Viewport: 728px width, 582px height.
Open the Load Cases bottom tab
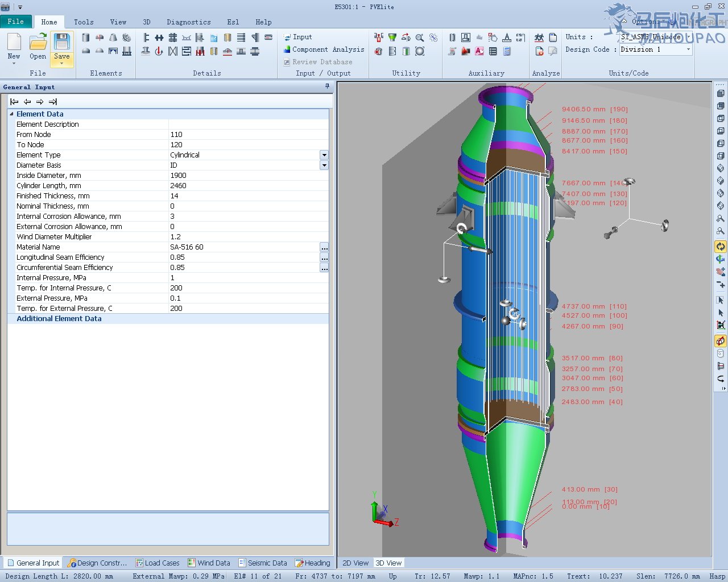(x=158, y=563)
